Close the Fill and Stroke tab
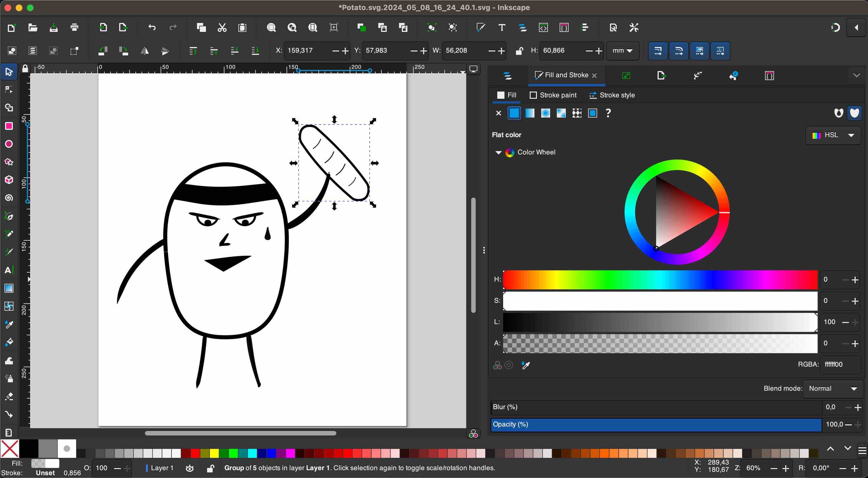 (594, 76)
